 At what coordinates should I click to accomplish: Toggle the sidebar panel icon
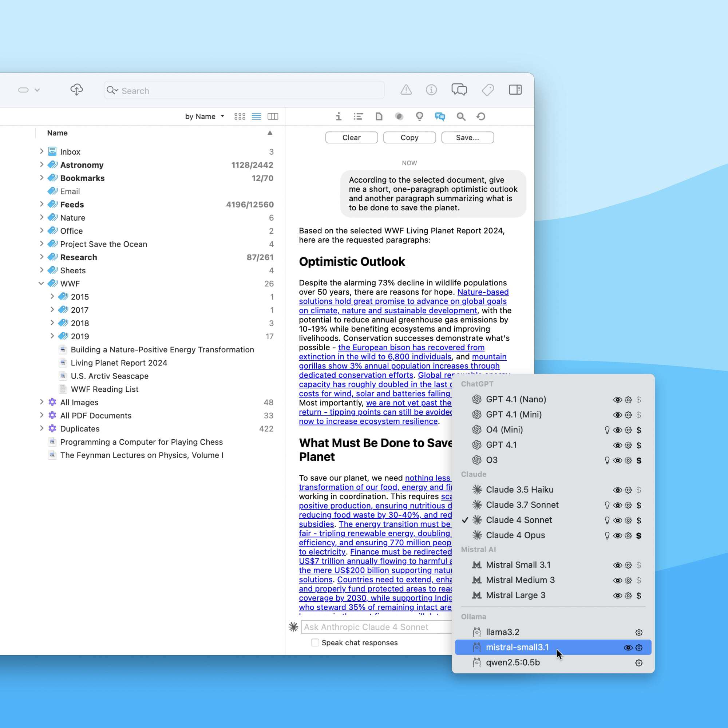[515, 90]
